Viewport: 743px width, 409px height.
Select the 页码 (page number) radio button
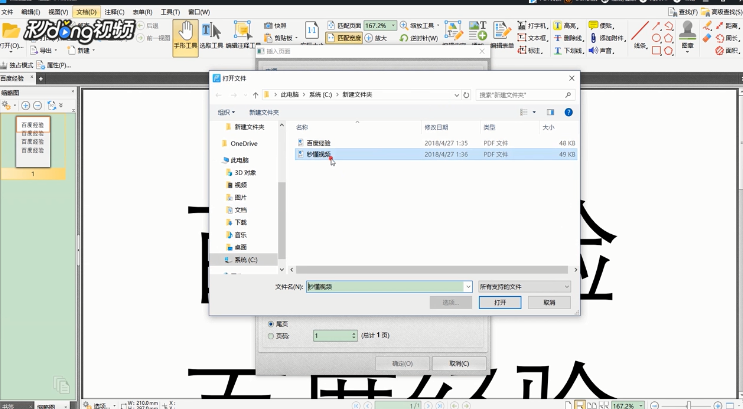[271, 336]
